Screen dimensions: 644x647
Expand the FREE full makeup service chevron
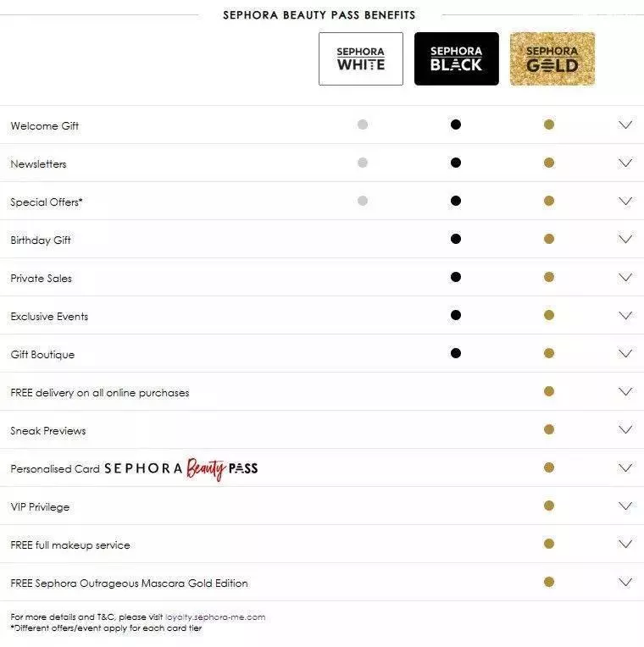click(x=625, y=544)
